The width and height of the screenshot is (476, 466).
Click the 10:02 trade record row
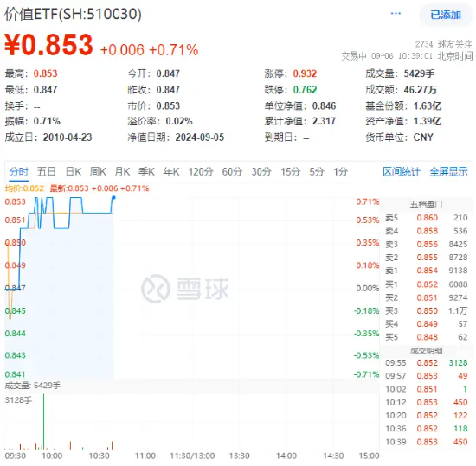[426, 389]
